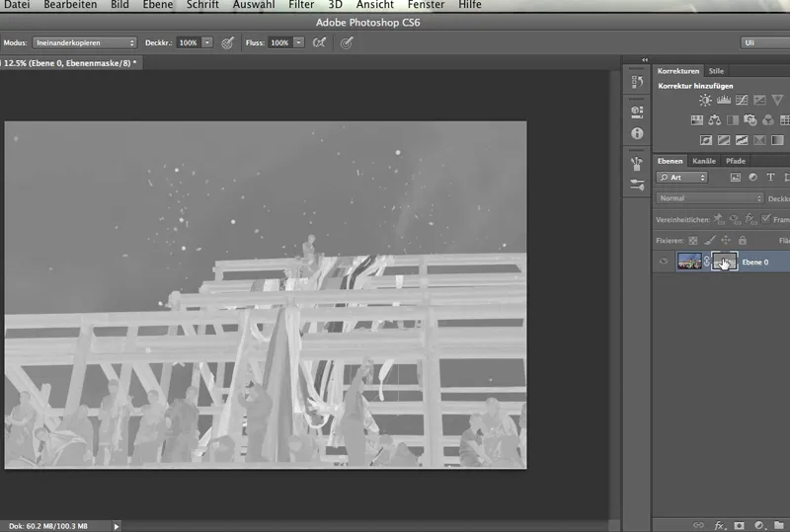Viewport: 790px width, 532px height.
Task: Click the add layer mask icon
Action: (x=739, y=525)
